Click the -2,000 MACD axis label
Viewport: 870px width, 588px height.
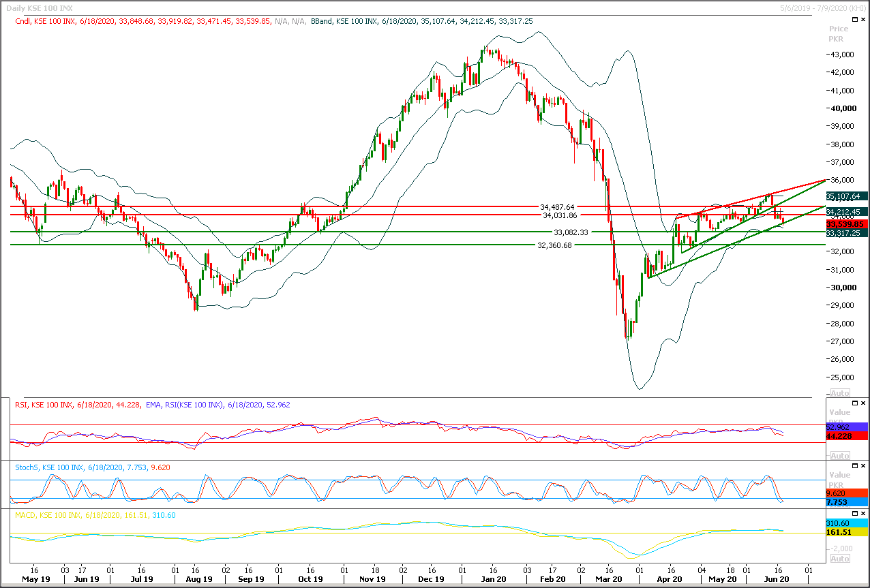point(843,548)
